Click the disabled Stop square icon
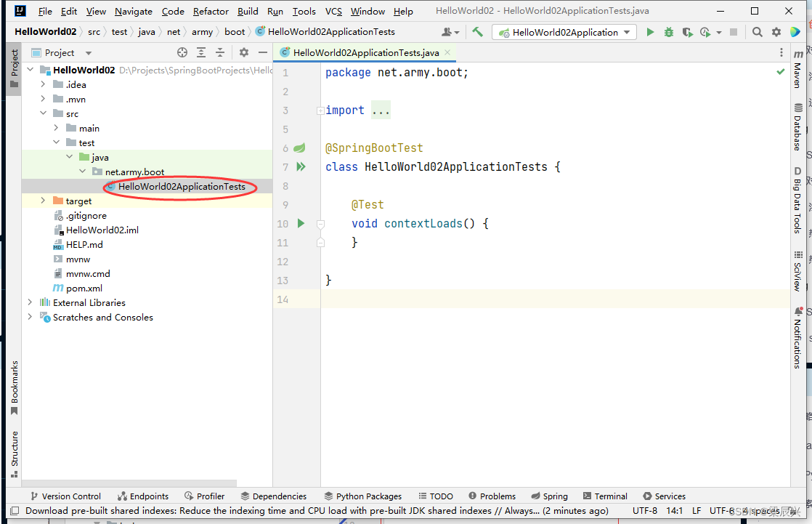The width and height of the screenshot is (812, 524). (734, 32)
